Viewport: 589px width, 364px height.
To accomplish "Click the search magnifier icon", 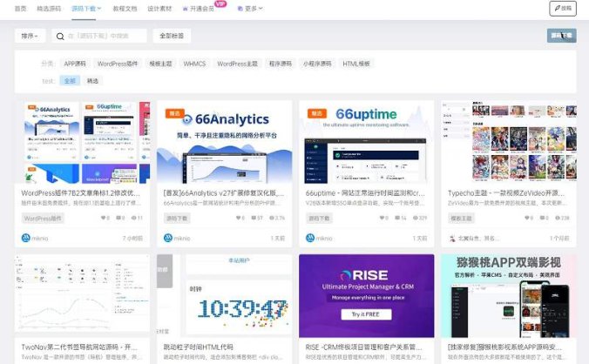I will [59, 37].
